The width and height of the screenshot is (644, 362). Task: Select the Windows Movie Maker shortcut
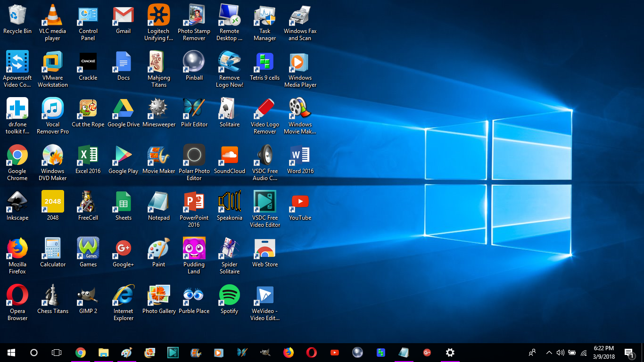point(300,109)
